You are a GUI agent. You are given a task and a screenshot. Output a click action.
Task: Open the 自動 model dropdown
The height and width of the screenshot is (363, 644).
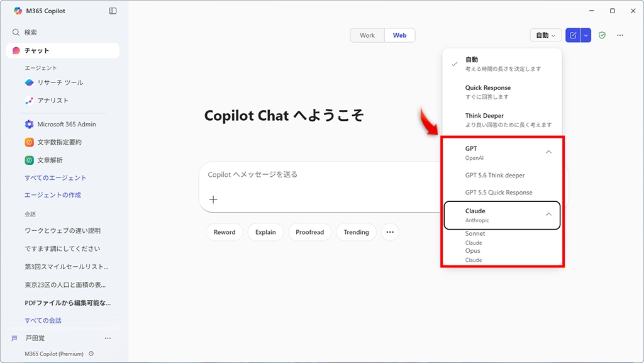545,35
